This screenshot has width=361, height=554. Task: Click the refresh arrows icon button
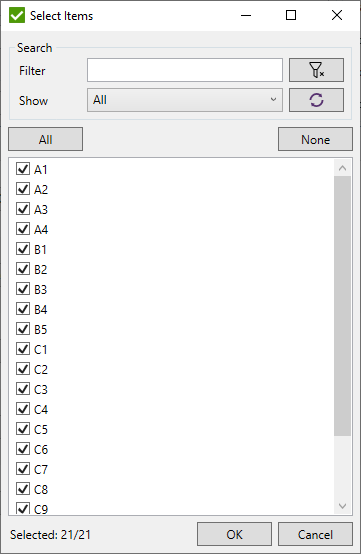[316, 100]
